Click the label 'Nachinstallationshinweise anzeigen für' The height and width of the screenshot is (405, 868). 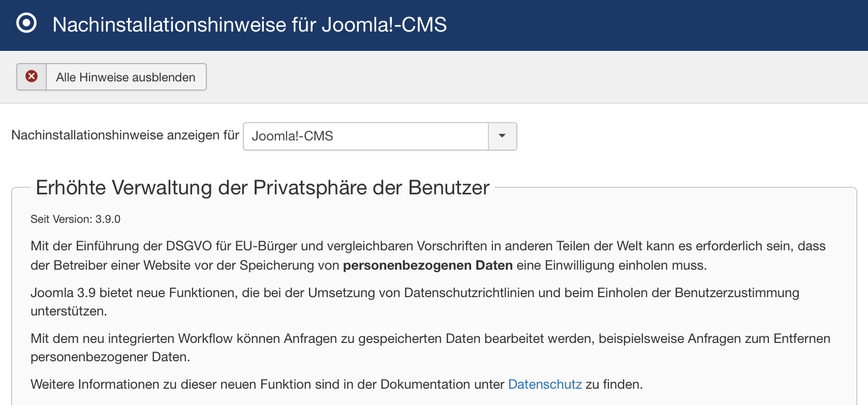[x=125, y=135]
